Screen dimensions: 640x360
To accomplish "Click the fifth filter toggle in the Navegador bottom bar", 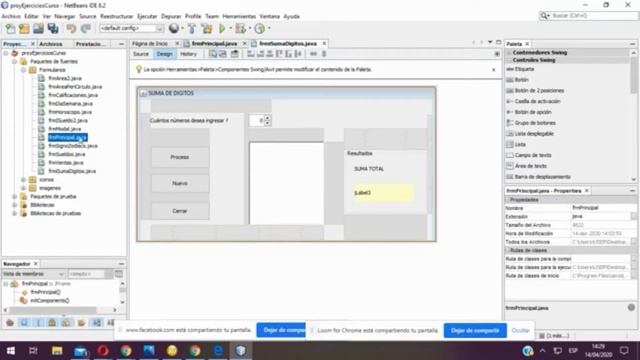I will pyautogui.click(x=66, y=323).
